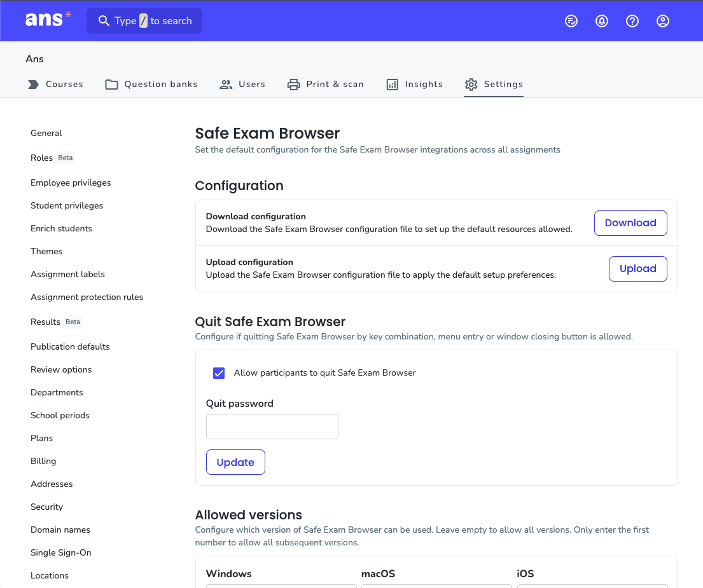Open the Courses tab
This screenshot has width=703, height=588.
pyautogui.click(x=55, y=84)
